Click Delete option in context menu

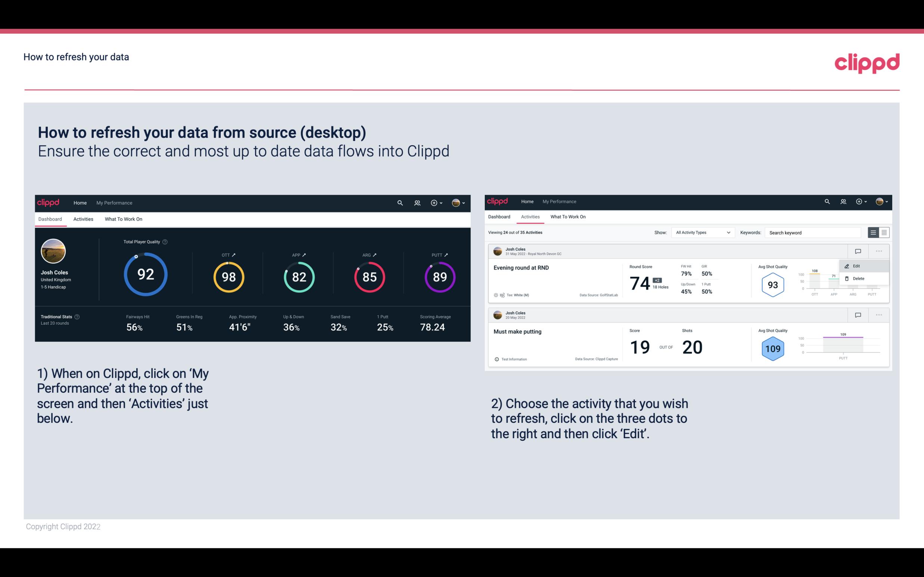click(858, 278)
